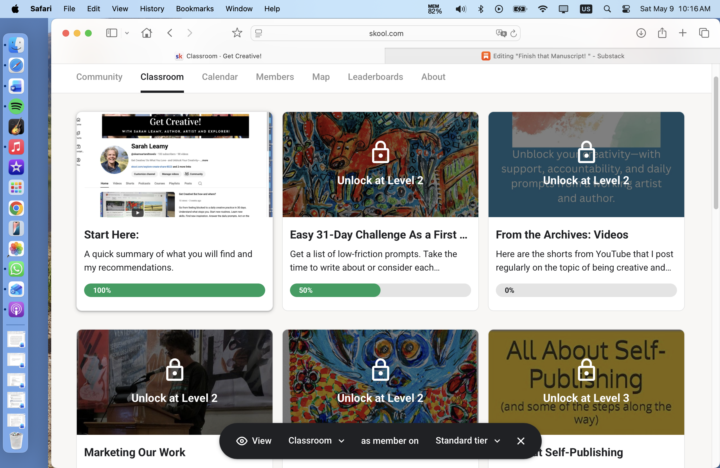This screenshot has width=720, height=468.
Task: Click lock icon on From the Archives card
Action: (x=586, y=152)
